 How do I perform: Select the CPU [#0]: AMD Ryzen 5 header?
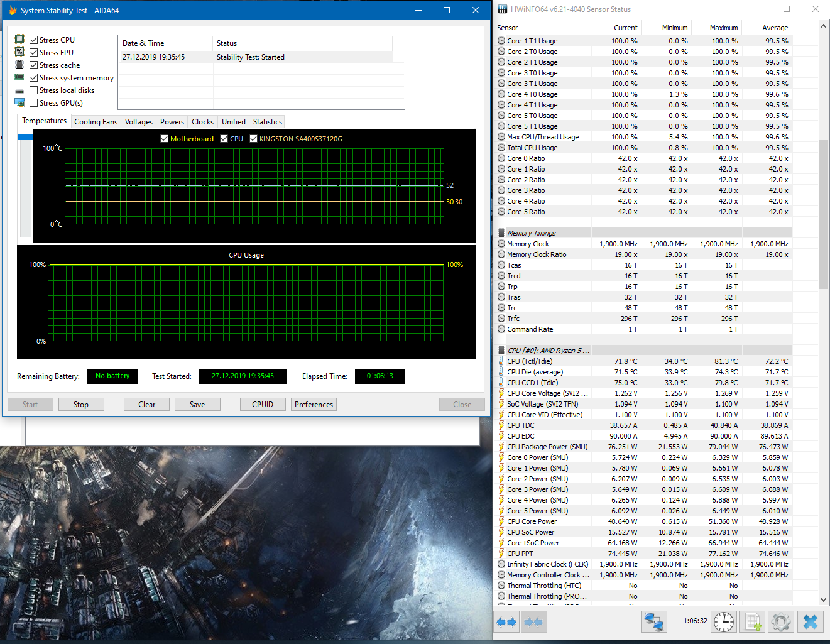(548, 351)
